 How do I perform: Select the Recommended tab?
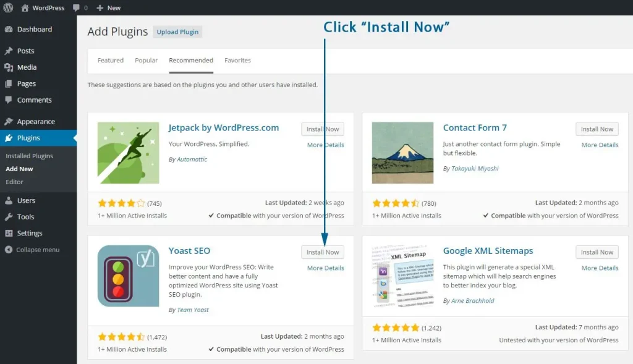coord(191,60)
